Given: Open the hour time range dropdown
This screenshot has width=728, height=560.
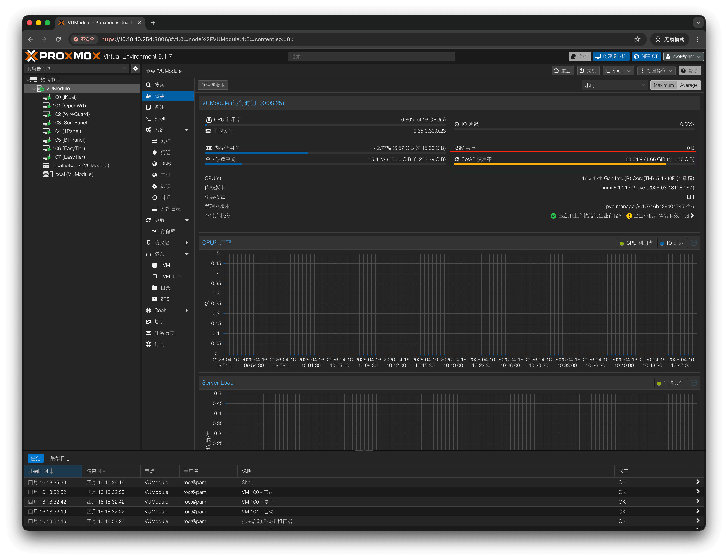Looking at the screenshot, I should [x=615, y=85].
